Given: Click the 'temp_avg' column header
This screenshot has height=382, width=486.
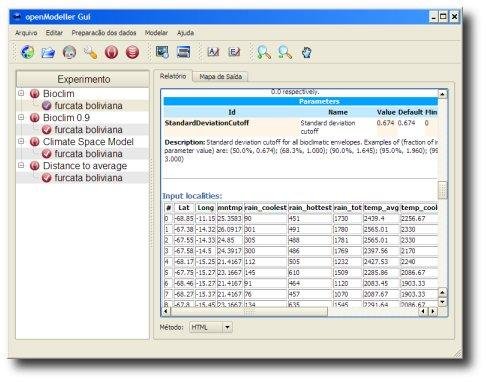Looking at the screenshot, I should [381, 208].
